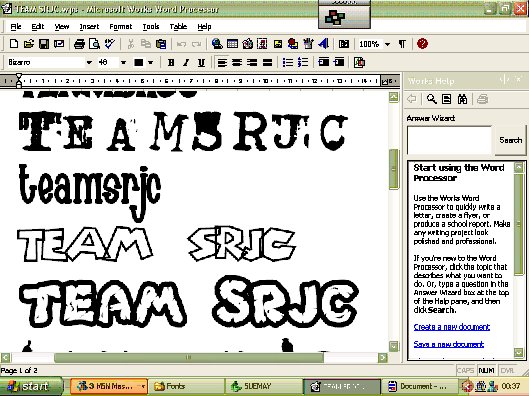This screenshot has height=396, width=529.
Task: Toggle Italic formatting
Action: point(186,62)
